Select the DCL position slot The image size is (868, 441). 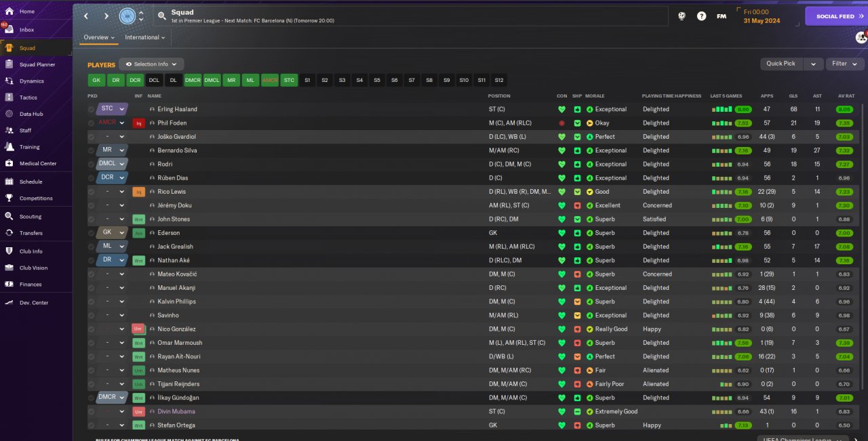tap(154, 80)
